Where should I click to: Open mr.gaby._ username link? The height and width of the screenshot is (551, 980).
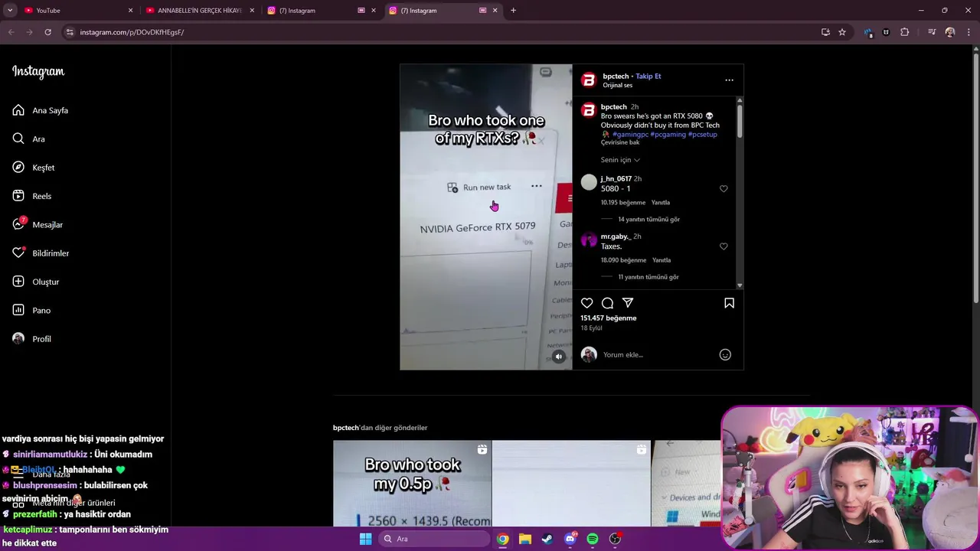(615, 236)
